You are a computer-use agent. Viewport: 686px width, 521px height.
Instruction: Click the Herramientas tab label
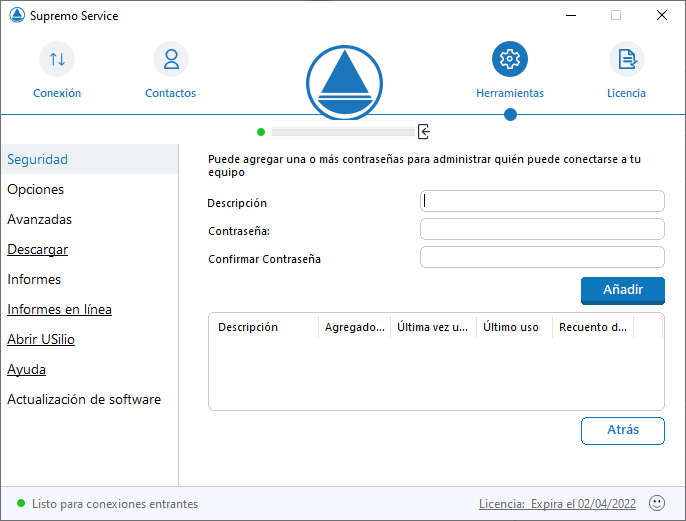coord(510,93)
